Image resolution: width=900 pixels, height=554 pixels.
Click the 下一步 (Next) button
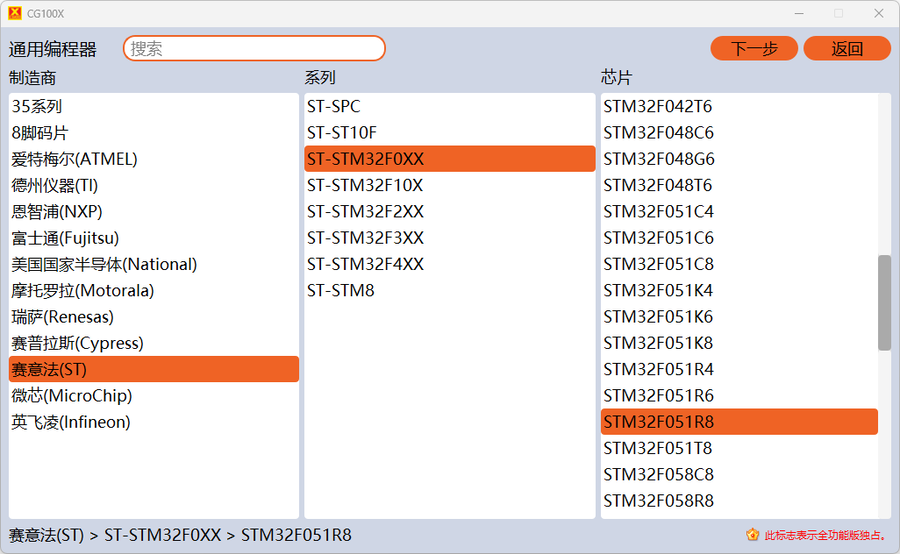[x=754, y=48]
